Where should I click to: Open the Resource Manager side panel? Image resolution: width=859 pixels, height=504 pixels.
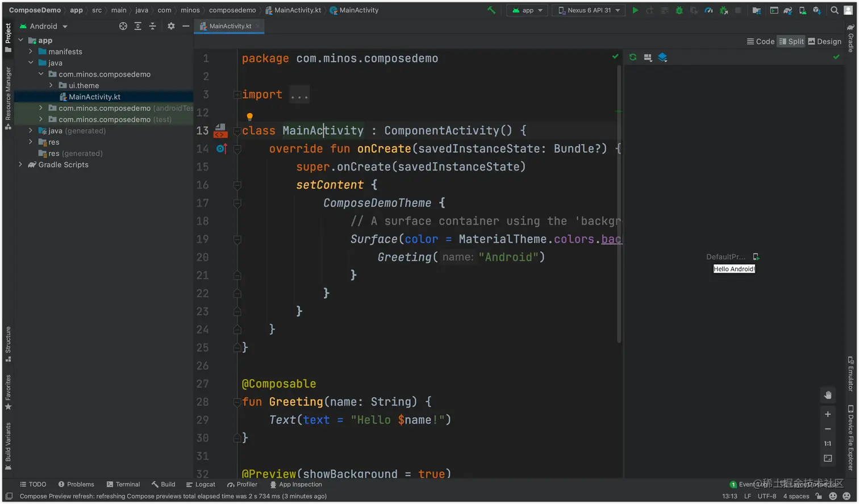coord(8,98)
